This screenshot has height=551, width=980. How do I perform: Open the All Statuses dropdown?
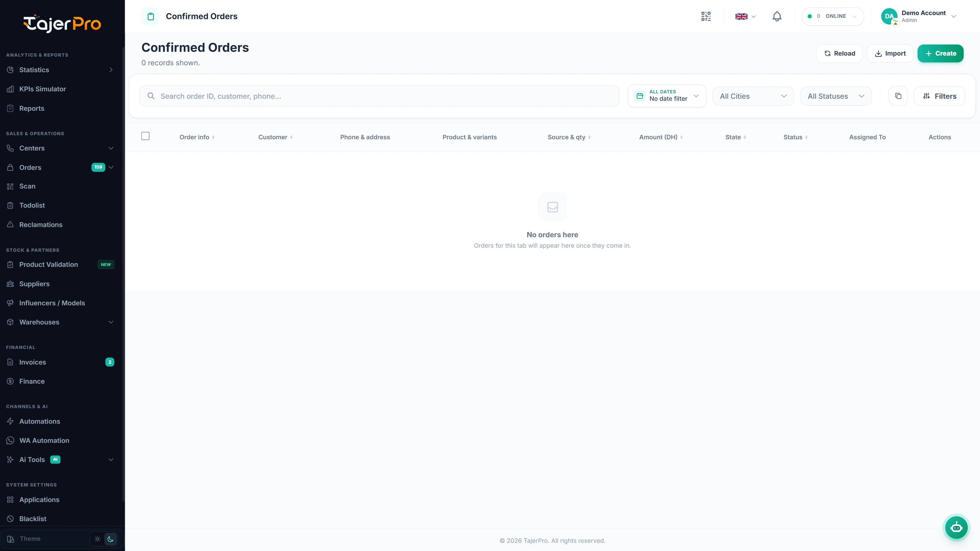pos(836,96)
